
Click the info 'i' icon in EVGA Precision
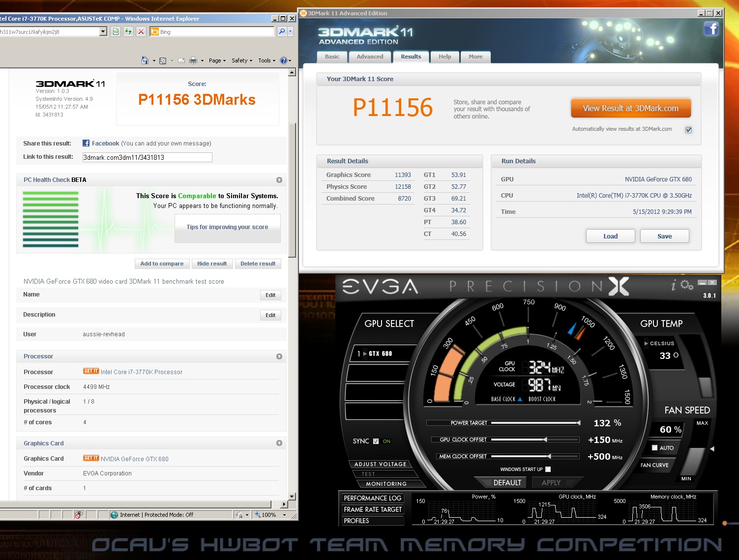click(674, 285)
